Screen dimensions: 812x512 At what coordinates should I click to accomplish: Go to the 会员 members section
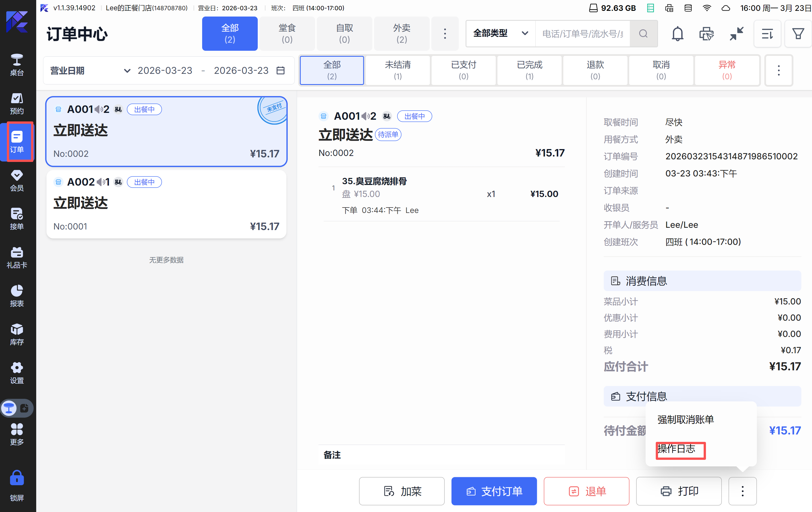[17, 180]
